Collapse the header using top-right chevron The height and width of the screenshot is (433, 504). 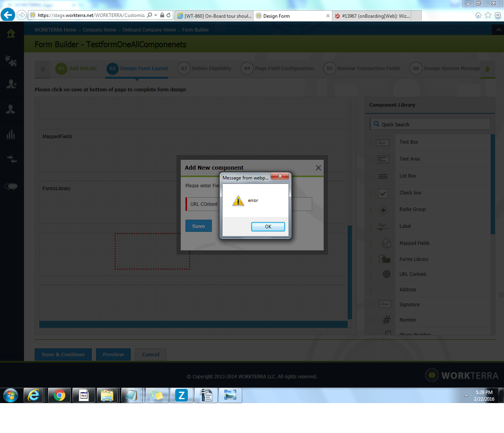pos(498,30)
